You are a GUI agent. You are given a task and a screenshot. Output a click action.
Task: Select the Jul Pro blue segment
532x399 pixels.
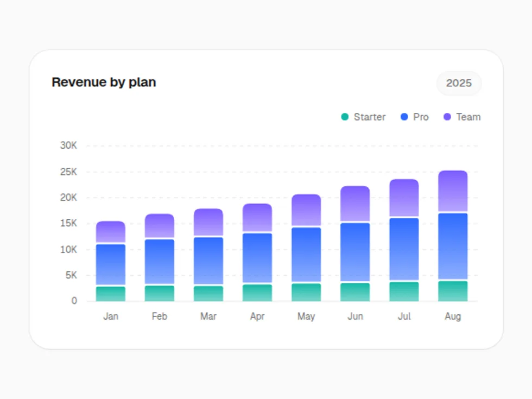pyautogui.click(x=404, y=249)
